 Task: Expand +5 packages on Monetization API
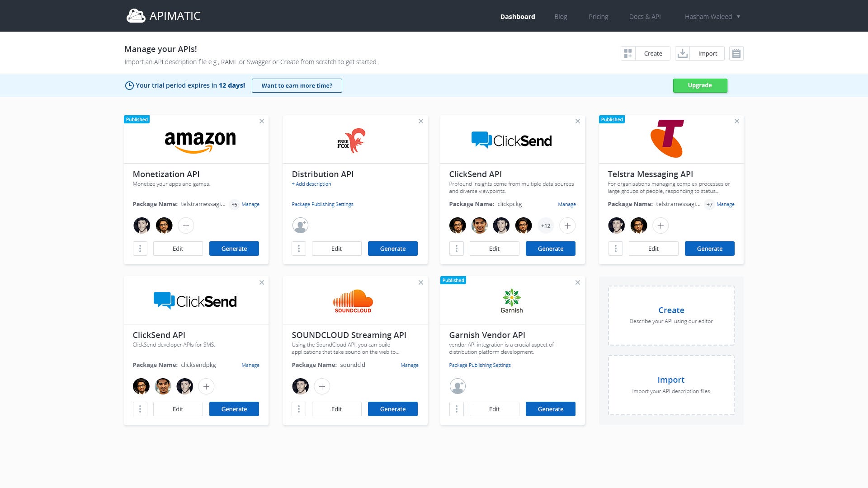[234, 204]
